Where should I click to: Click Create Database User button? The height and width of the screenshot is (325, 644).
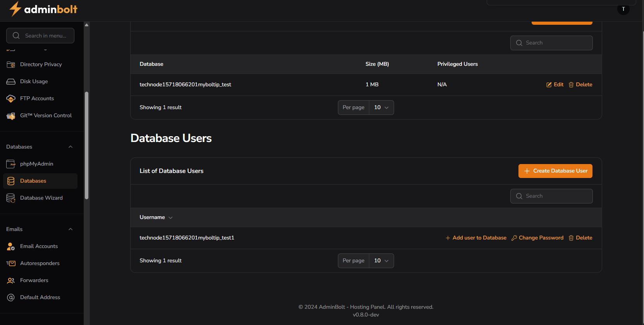(555, 171)
